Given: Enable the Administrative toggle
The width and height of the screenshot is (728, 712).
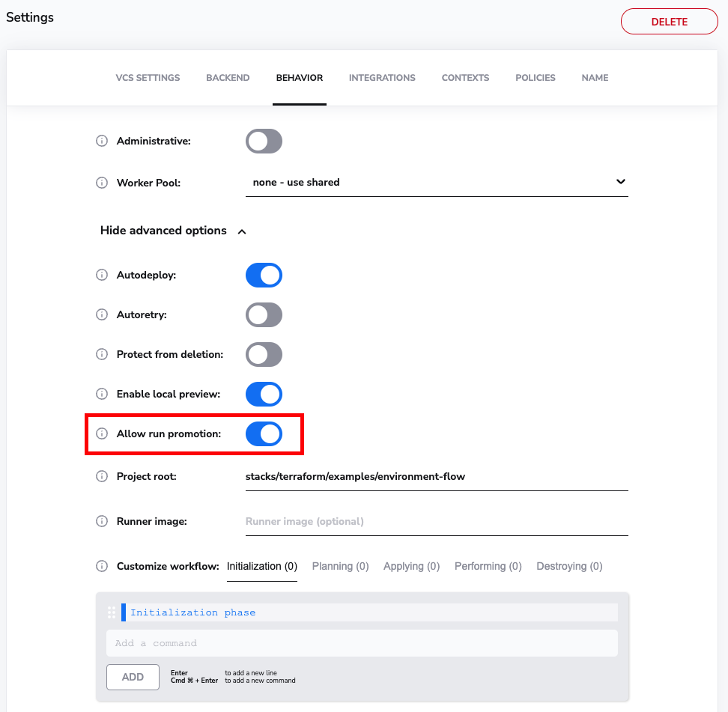Looking at the screenshot, I should pos(264,141).
